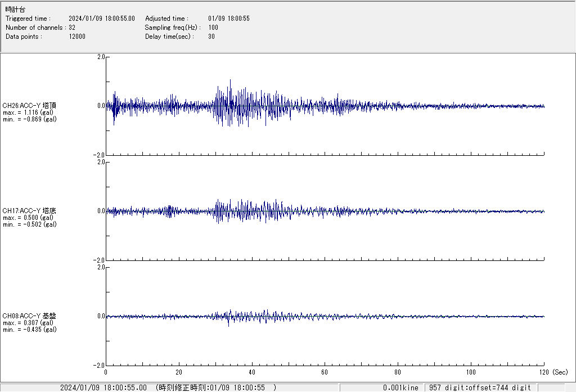The height and width of the screenshot is (392, 576).
Task: Click the 100 second mark on time axis
Action: (471, 372)
